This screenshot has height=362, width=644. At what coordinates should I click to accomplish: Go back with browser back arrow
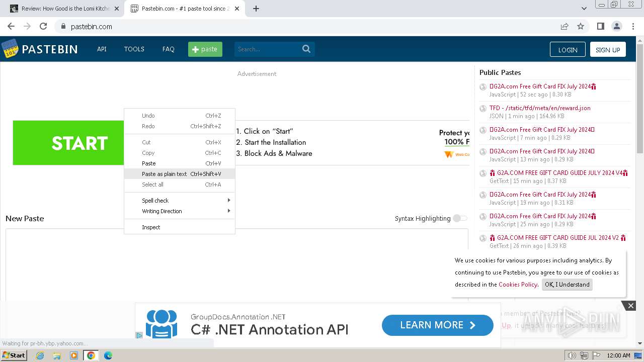[11, 26]
